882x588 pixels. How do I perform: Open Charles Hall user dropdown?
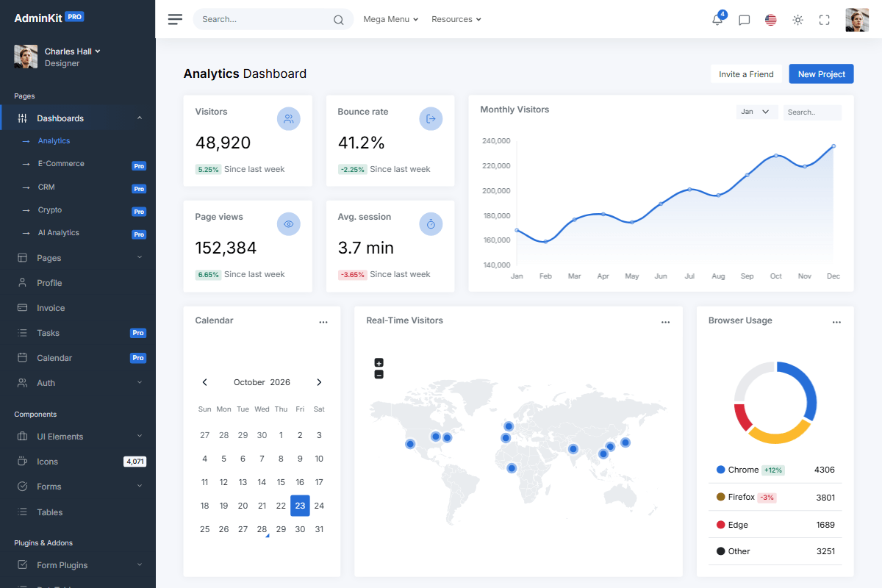[72, 51]
